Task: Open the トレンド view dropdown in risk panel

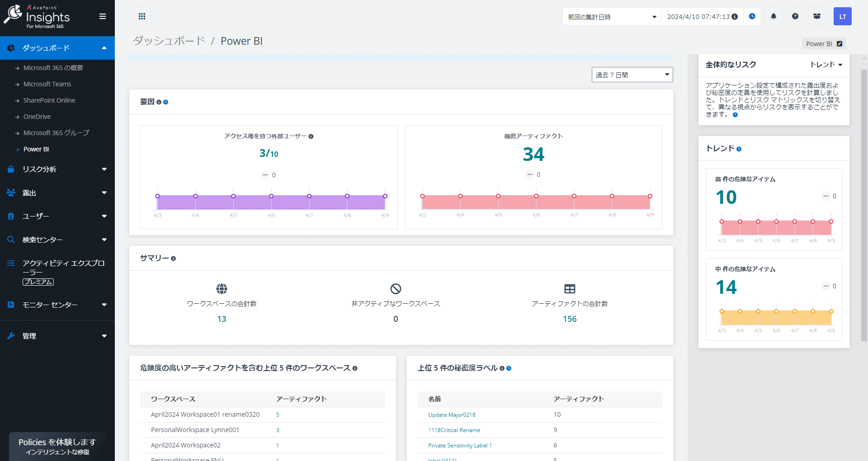Action: tap(826, 65)
